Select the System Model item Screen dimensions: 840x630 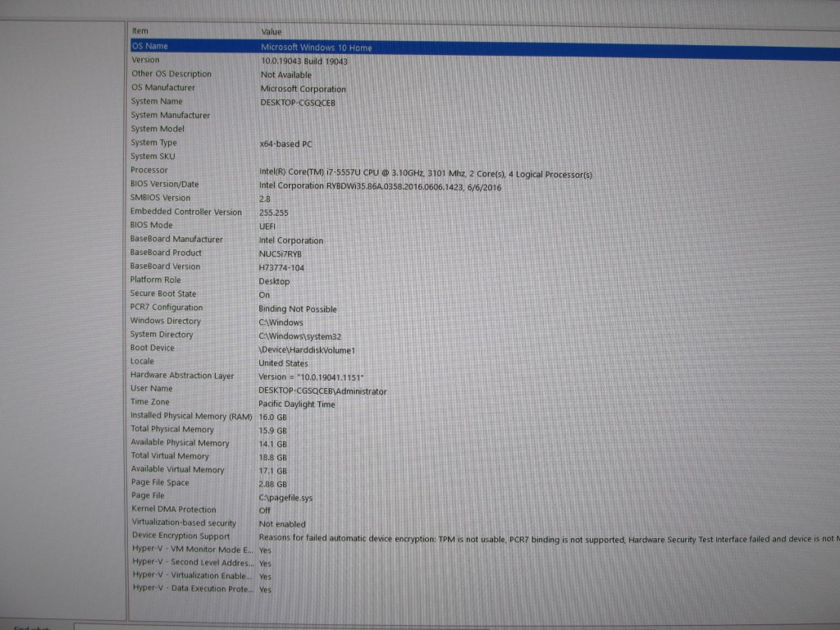(x=157, y=129)
